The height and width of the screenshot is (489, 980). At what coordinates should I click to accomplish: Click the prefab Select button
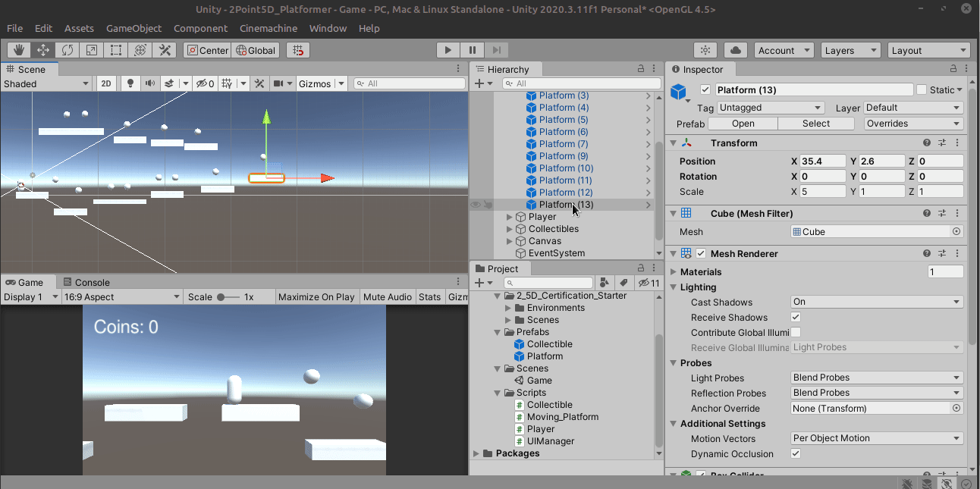tap(816, 124)
